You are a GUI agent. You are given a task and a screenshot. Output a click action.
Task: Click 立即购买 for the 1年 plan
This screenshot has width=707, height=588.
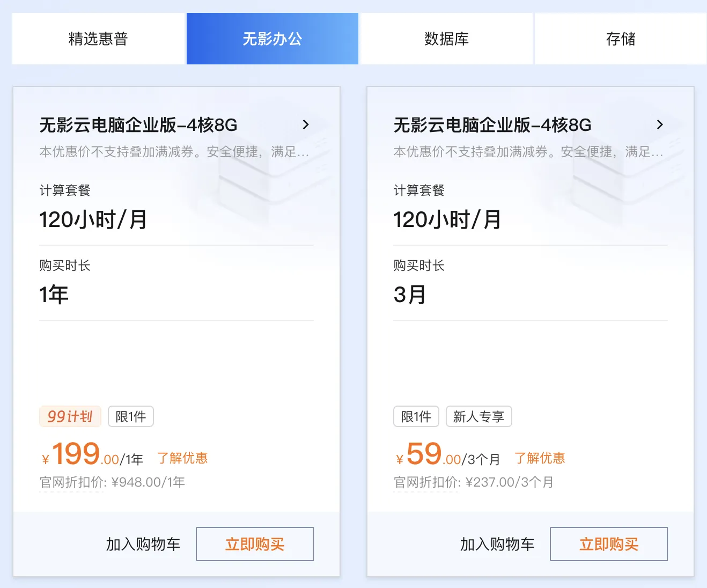(255, 544)
